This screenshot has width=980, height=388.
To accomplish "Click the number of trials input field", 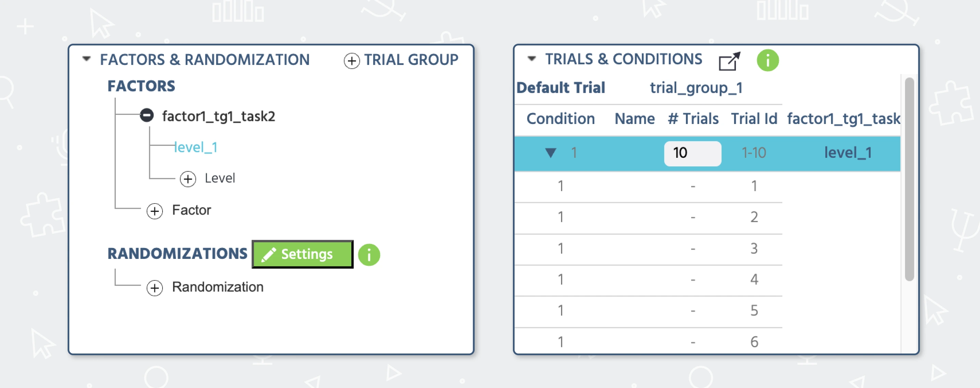I will click(692, 153).
